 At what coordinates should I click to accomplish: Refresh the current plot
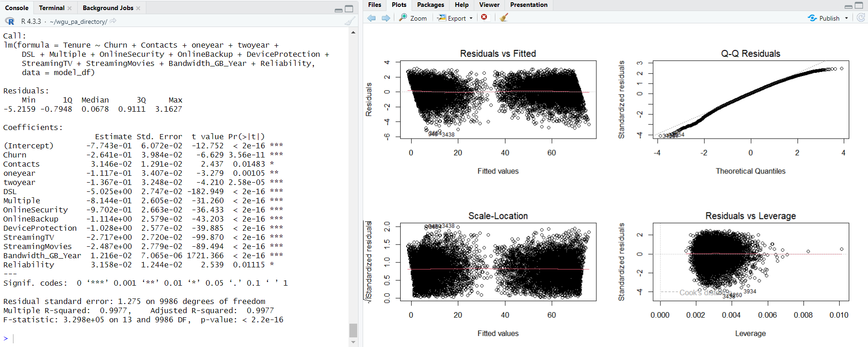(x=861, y=17)
